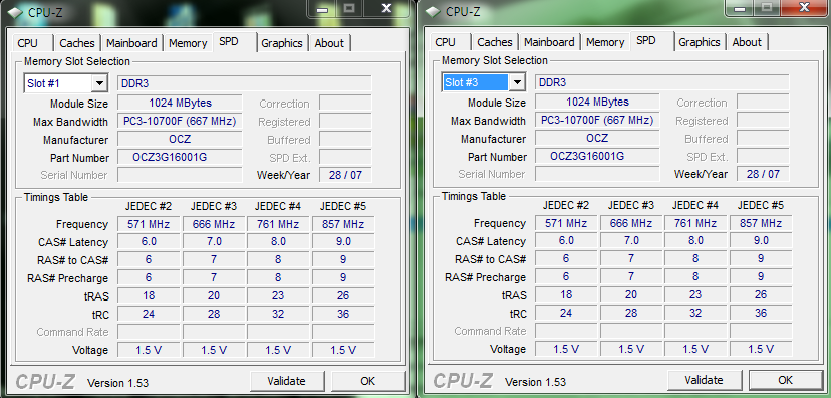Click Validate button in right window
831x398 pixels.
(x=704, y=380)
